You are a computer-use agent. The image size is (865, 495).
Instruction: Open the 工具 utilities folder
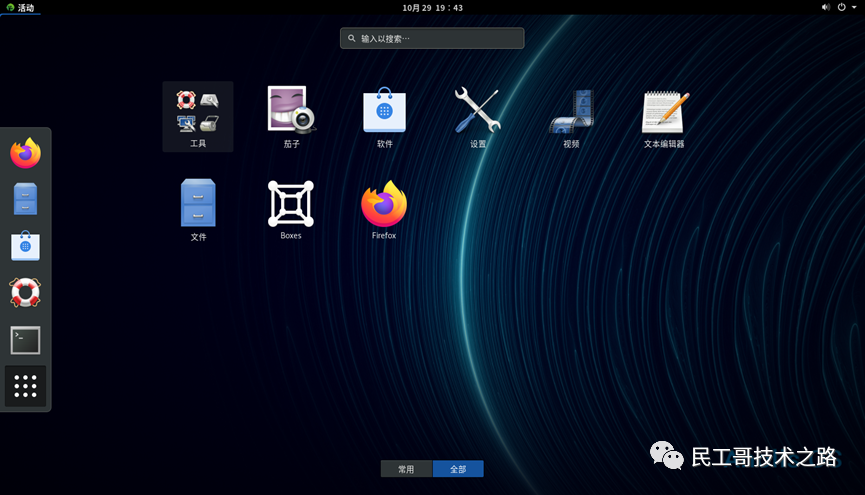(x=197, y=116)
